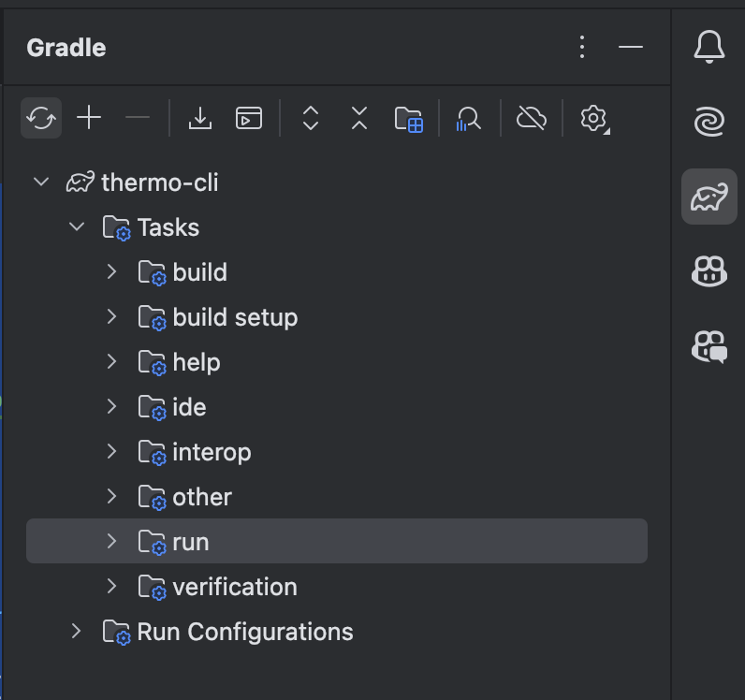Click the thermo-cli elephant project icon
This screenshot has width=745, height=700.
point(80,182)
